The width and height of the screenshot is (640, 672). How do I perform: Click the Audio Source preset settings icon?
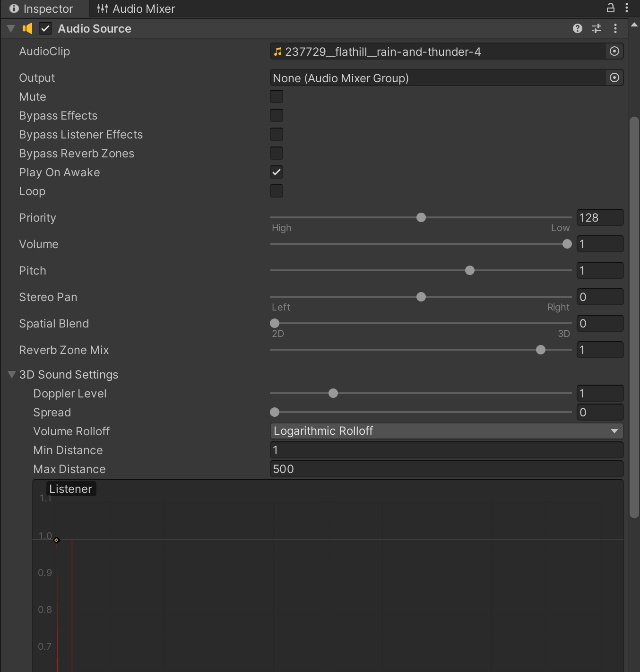tap(597, 28)
